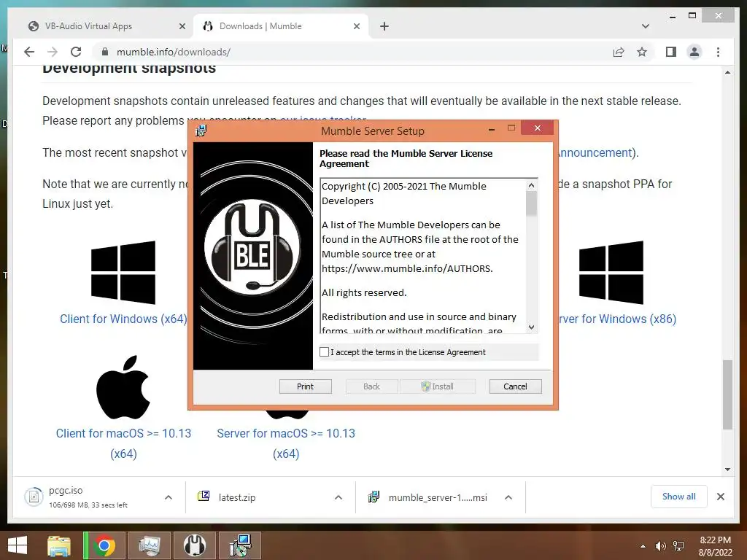Click the Install button in setup dialog

(x=438, y=386)
